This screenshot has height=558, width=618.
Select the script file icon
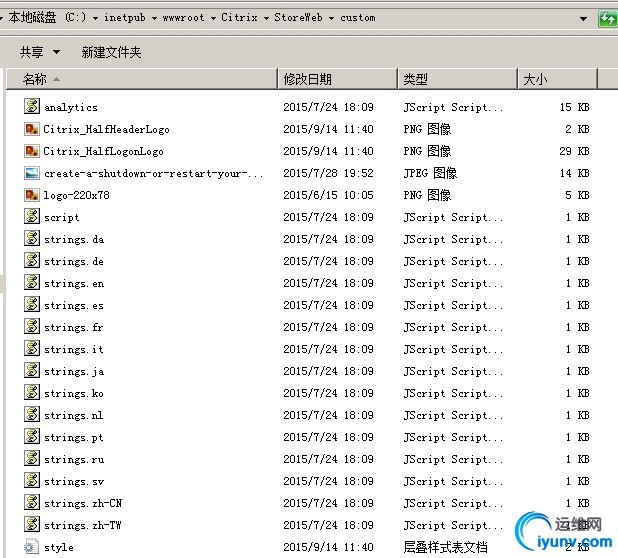pos(32,216)
